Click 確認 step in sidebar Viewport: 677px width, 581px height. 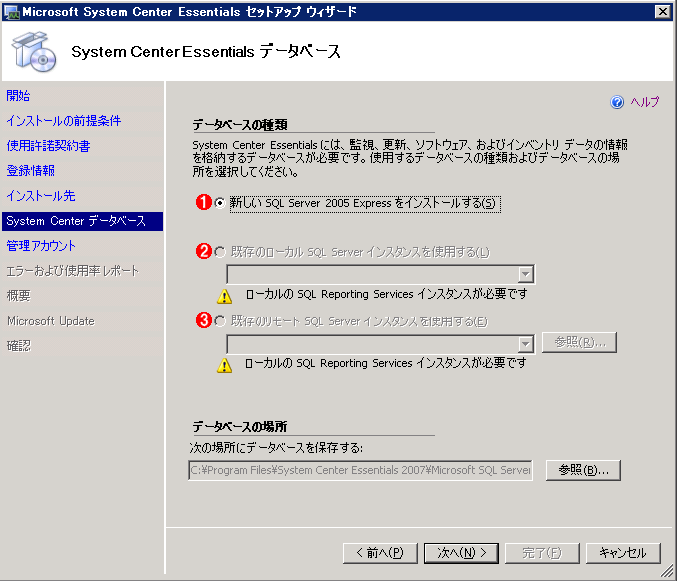click(x=19, y=346)
